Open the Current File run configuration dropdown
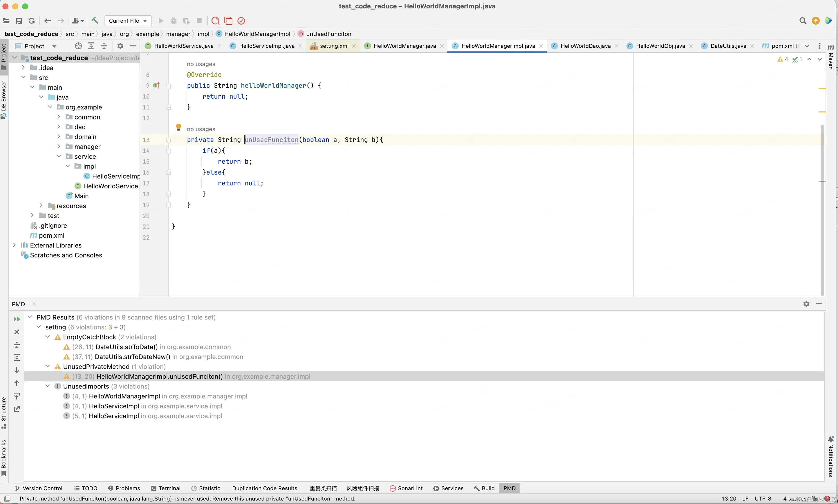The height and width of the screenshot is (504, 838). [128, 21]
